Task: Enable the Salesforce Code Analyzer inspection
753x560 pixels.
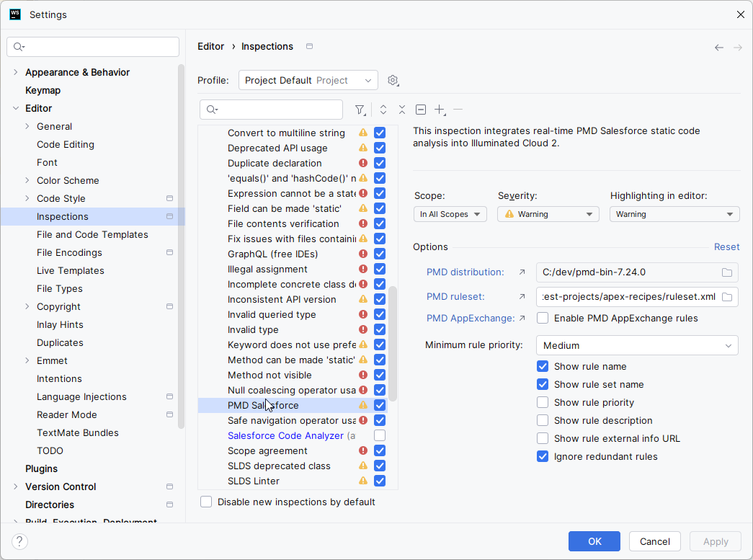Action: [x=380, y=435]
